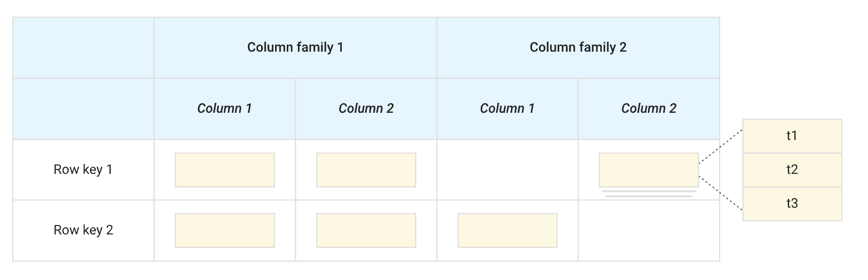Viewport: 868px width, 280px height.
Task: Click the Column family 2 header
Action: click(578, 47)
